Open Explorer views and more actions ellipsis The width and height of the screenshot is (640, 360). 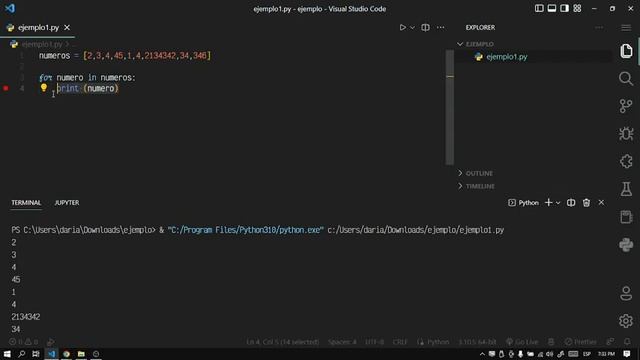[x=599, y=27]
